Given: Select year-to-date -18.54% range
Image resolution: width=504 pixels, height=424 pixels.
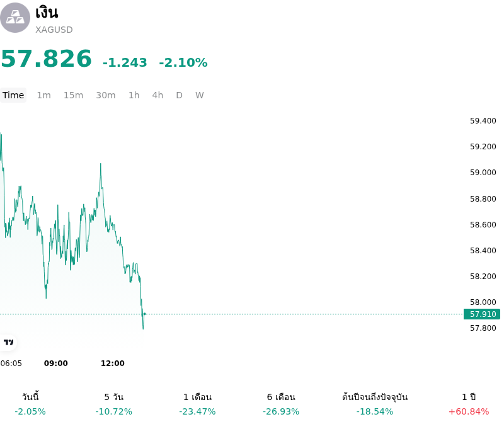Looking at the screenshot, I should click(x=375, y=404).
